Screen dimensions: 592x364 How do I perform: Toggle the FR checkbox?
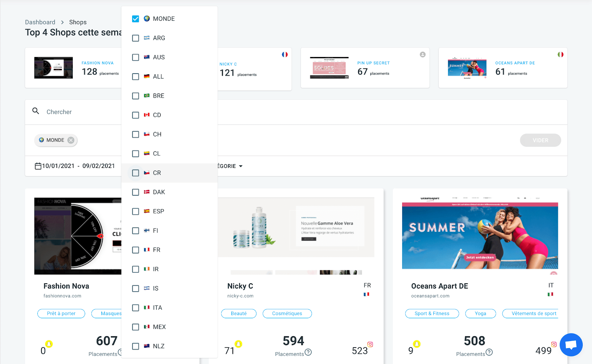136,250
